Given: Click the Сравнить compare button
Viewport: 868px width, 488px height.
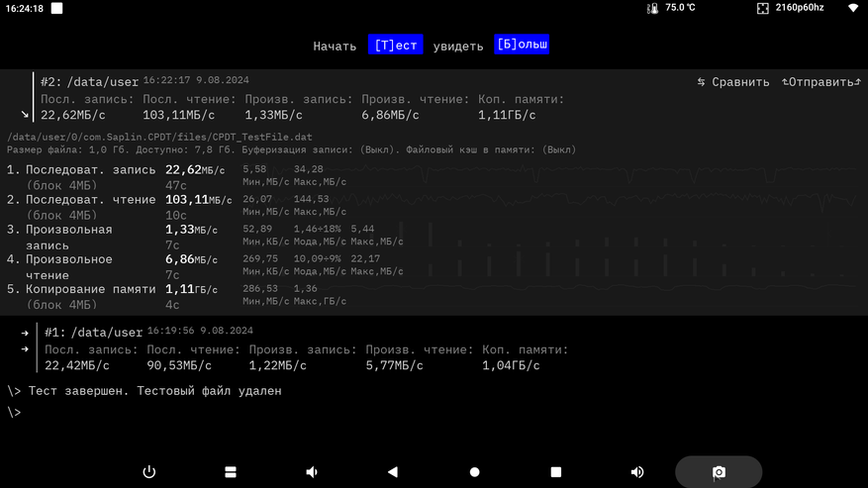Looking at the screenshot, I should tap(733, 82).
